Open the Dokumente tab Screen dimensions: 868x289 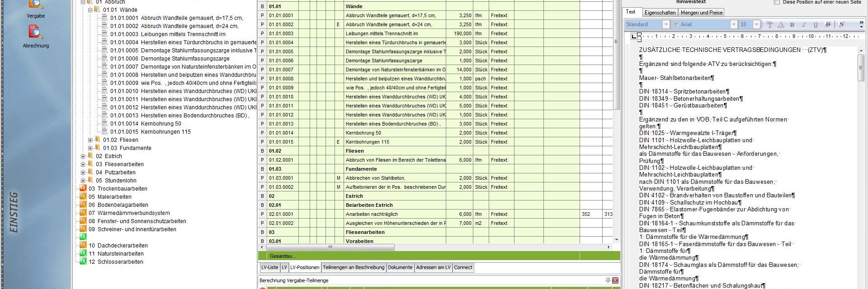pos(400,267)
